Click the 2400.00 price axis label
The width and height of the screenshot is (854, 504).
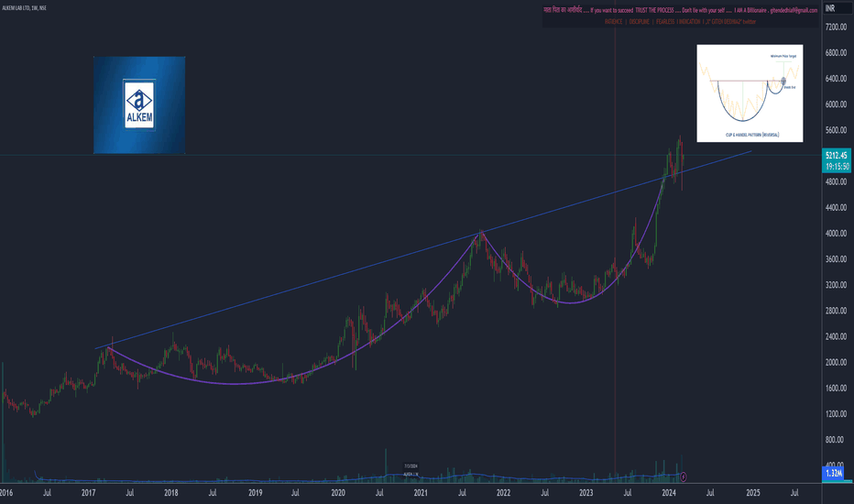[x=836, y=336]
